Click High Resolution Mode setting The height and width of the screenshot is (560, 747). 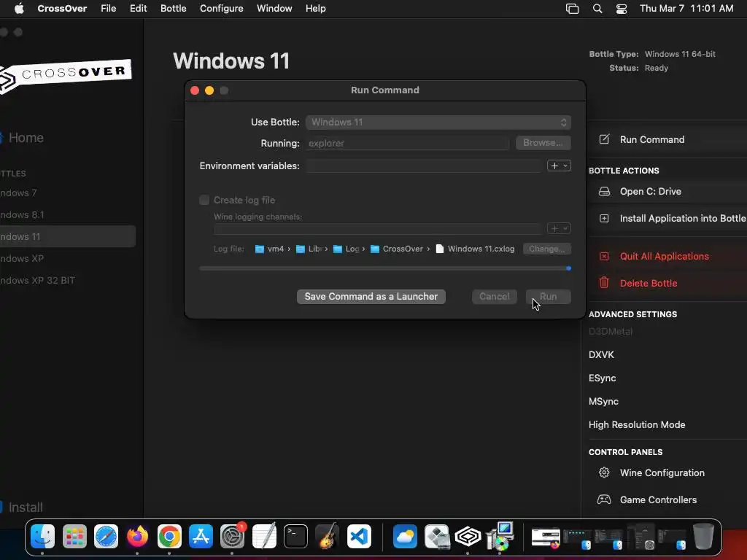coord(637,425)
